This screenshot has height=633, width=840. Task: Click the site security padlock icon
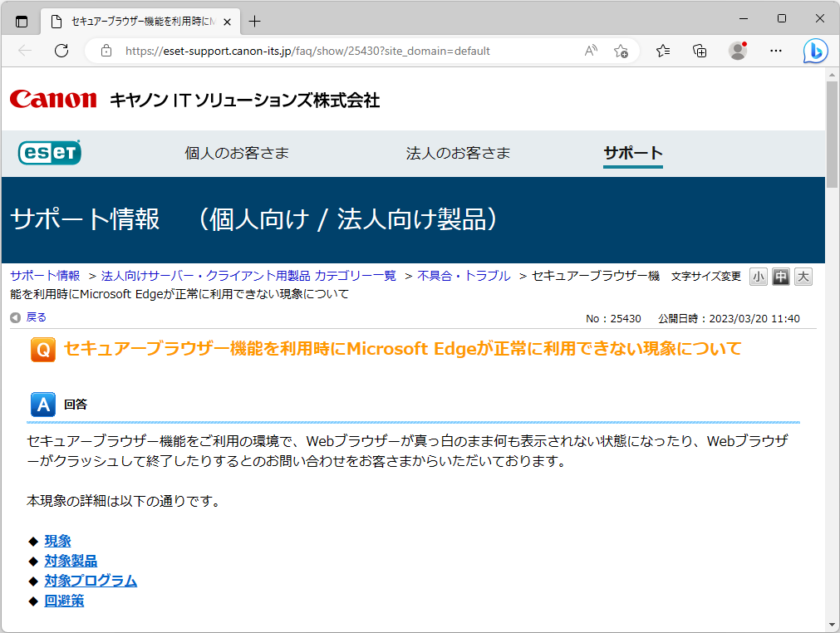tap(105, 50)
